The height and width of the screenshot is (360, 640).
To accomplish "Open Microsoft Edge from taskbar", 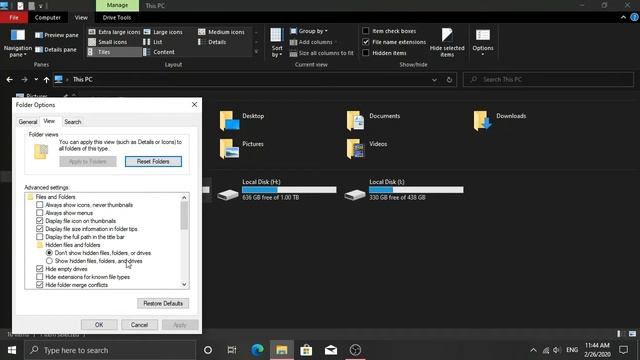I will pyautogui.click(x=257, y=350).
